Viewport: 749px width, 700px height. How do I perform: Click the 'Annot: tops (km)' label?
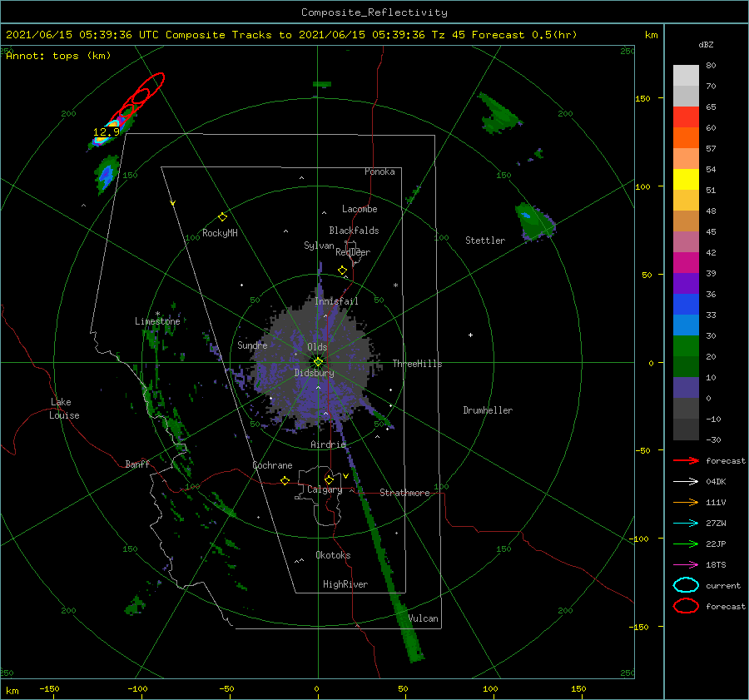click(58, 56)
